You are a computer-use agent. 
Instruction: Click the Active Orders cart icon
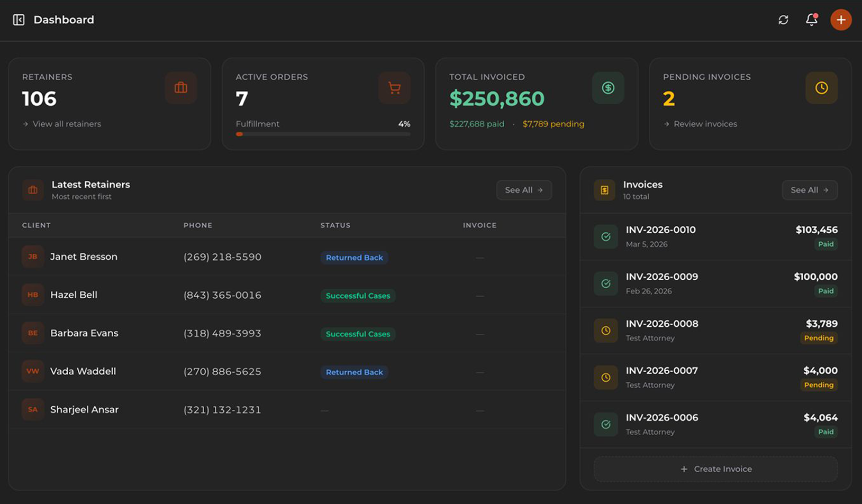394,88
